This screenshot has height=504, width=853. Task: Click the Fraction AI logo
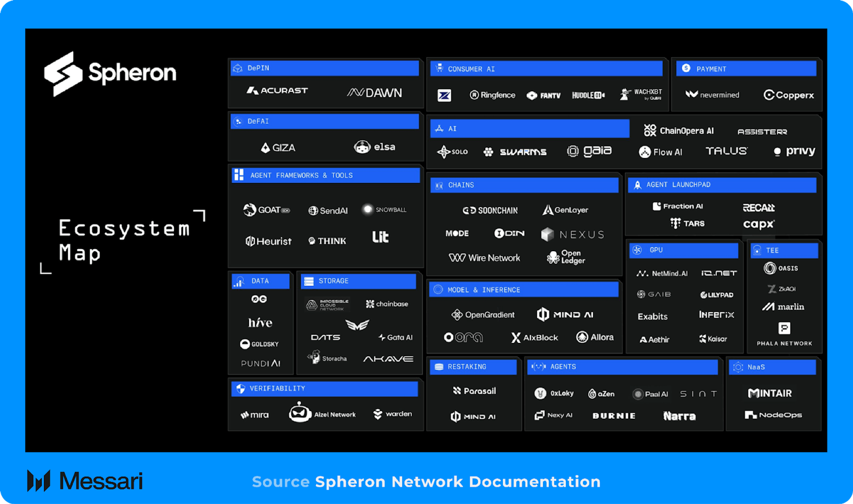click(x=677, y=206)
